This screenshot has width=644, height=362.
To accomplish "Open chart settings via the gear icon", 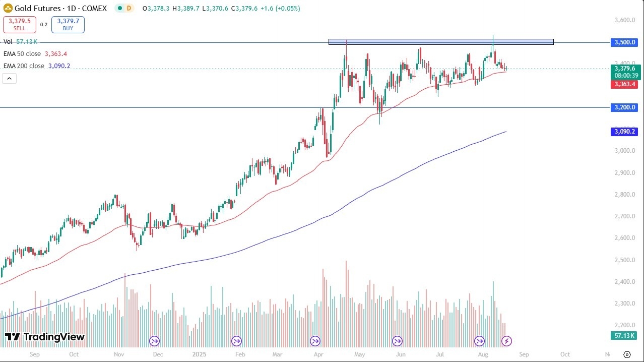I will coord(626,354).
